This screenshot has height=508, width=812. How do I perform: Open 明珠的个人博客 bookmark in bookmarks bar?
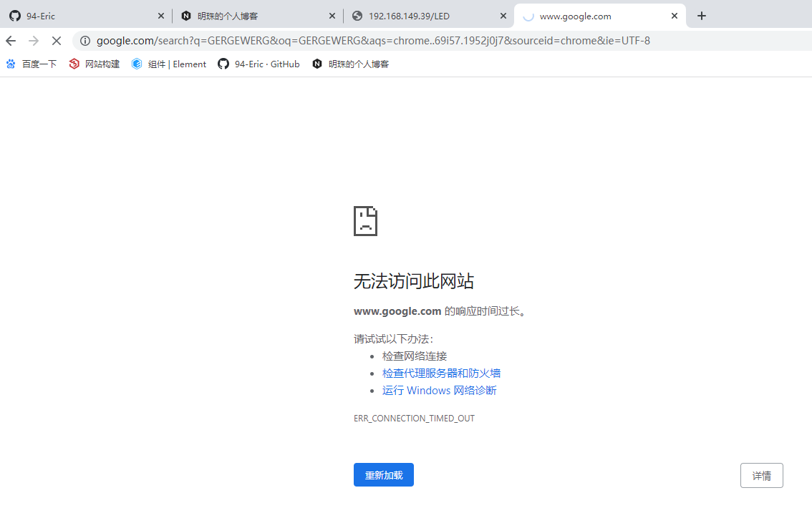coord(351,64)
